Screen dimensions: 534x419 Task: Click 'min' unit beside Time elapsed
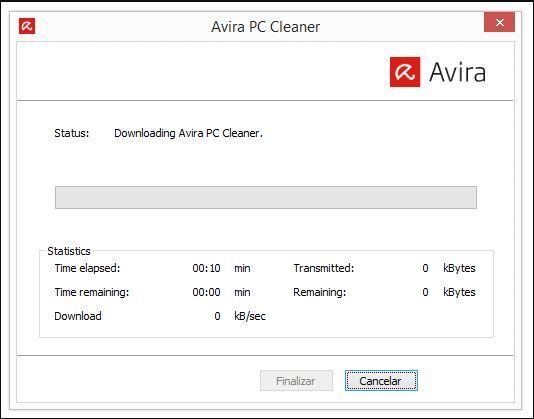(x=242, y=268)
